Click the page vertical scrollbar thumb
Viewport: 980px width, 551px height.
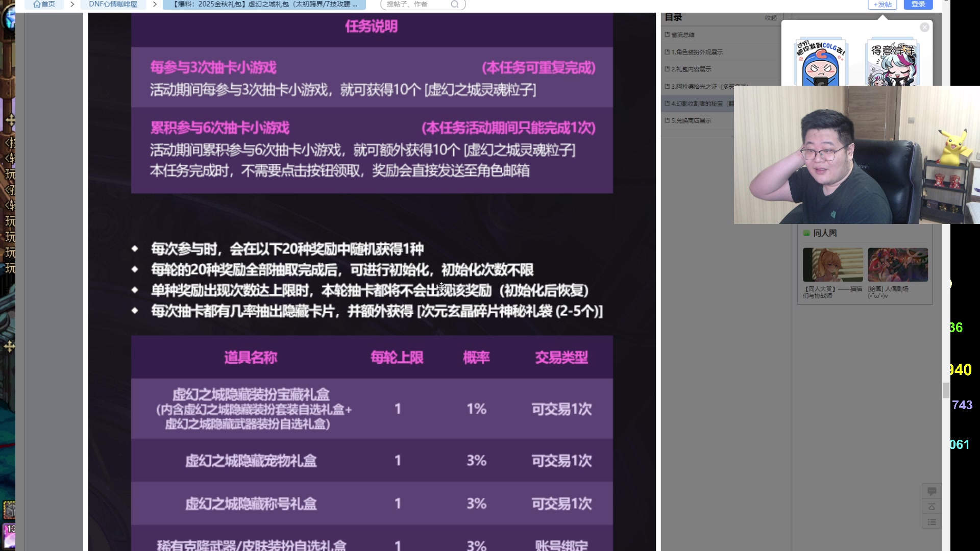(946, 390)
